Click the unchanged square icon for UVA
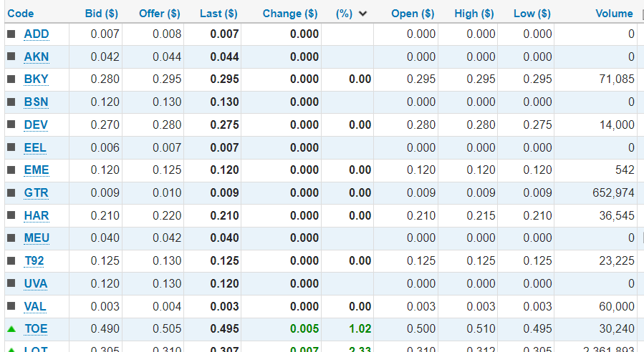Viewport: 644px width, 352px height. click(x=11, y=283)
